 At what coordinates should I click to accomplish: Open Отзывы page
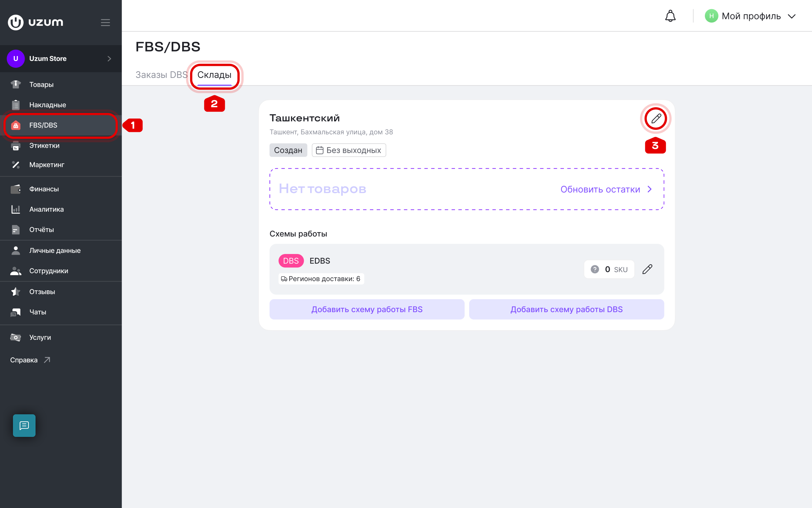point(61,292)
